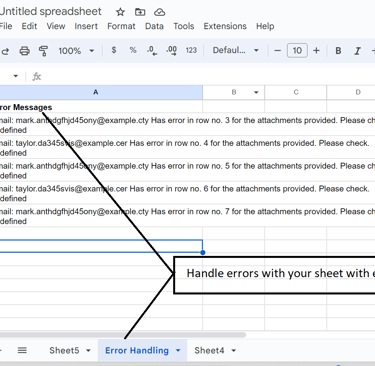
Task: Select column A header
Action: coord(101,92)
